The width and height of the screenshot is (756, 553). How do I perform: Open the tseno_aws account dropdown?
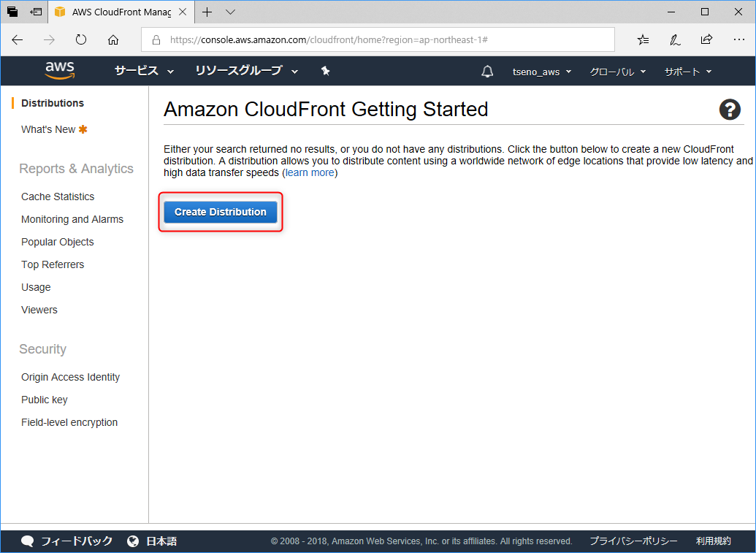[x=541, y=72]
